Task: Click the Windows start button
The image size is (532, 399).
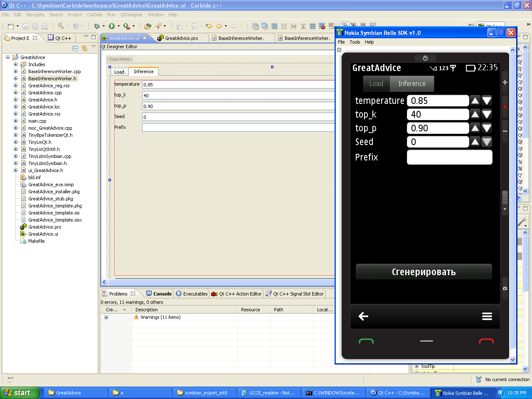Action: 20,393
